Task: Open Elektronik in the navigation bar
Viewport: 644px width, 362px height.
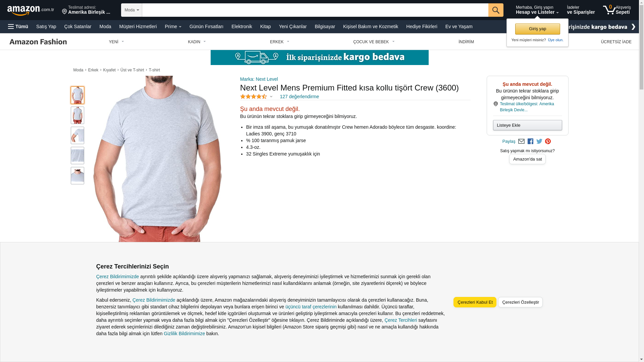Action: (x=241, y=26)
